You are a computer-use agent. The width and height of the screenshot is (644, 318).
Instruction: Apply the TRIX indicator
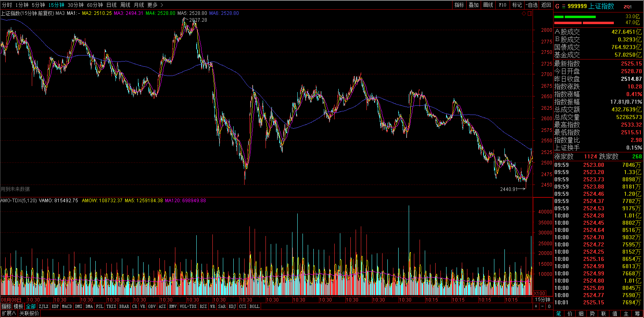pos(111,306)
